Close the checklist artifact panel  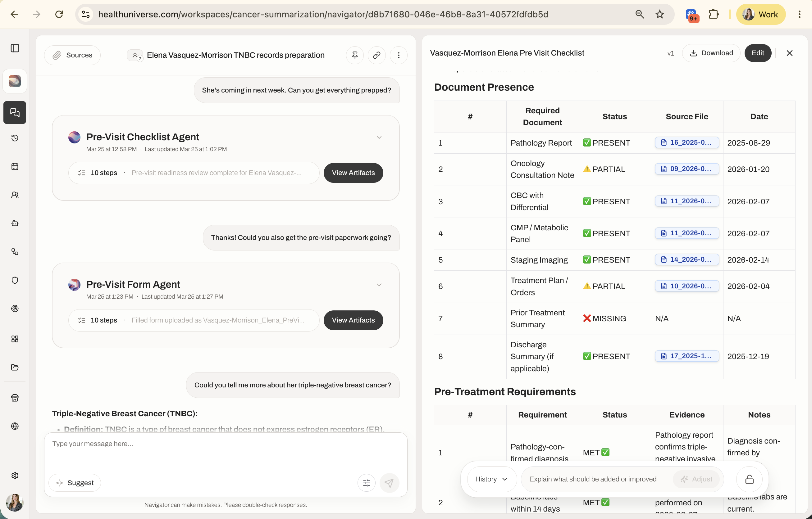(789, 53)
